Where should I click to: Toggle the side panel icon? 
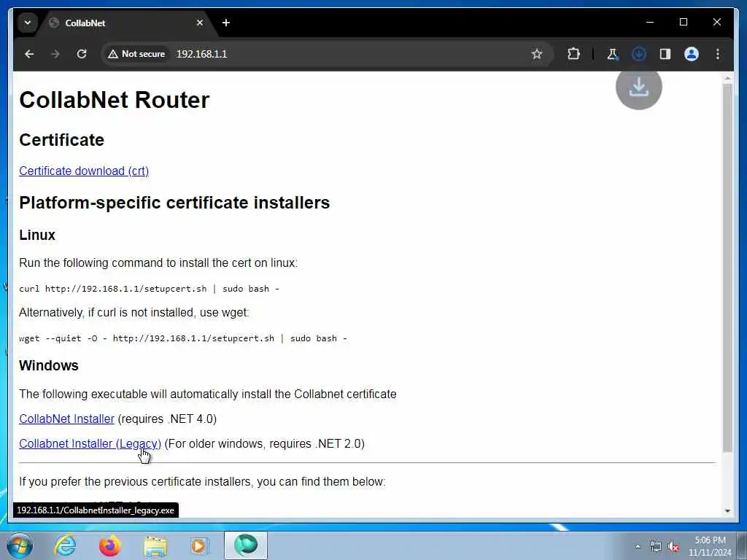tap(665, 54)
